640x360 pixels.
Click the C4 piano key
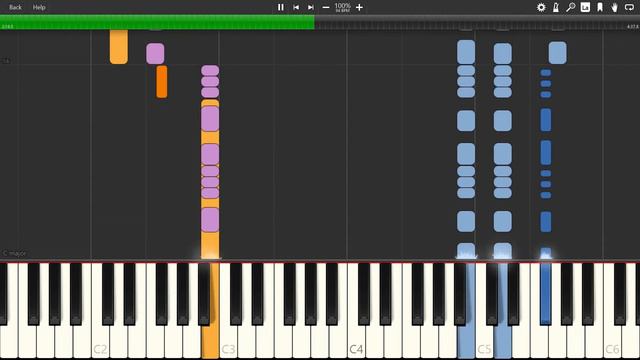pyautogui.click(x=356, y=343)
